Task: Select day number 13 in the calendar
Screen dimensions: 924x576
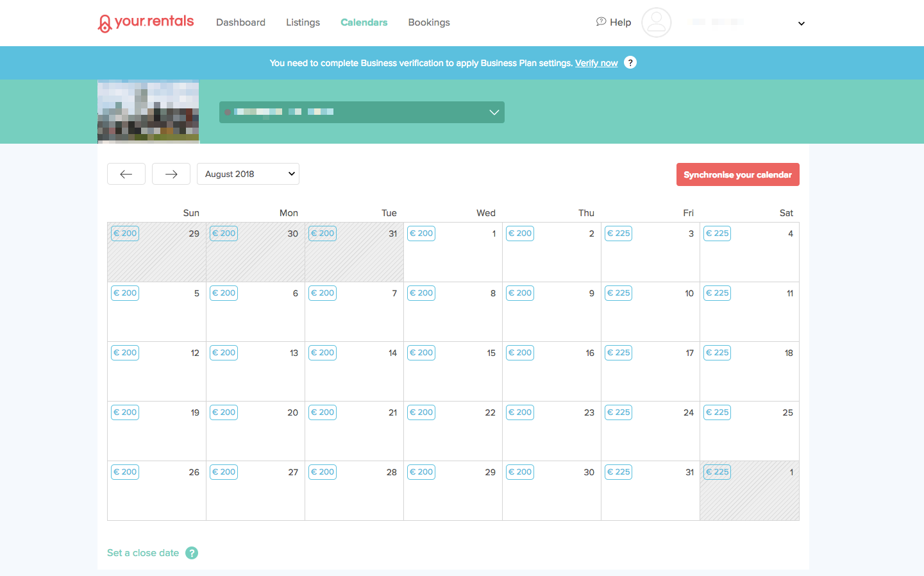Action: 294,353
